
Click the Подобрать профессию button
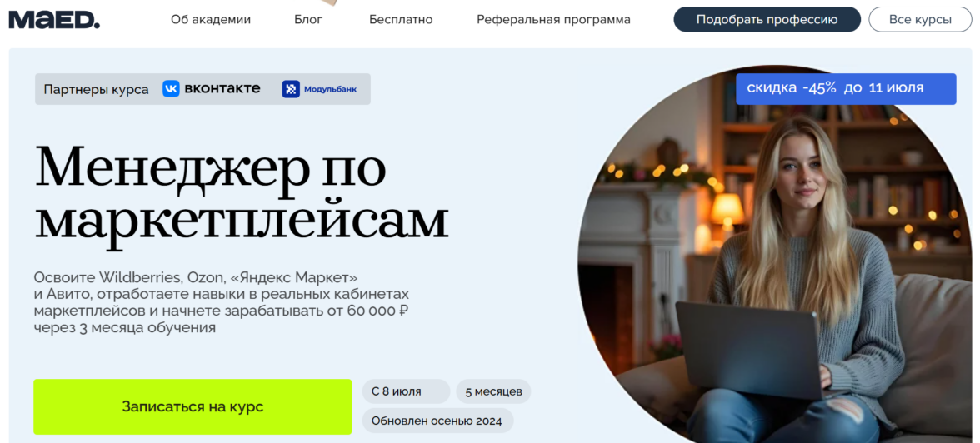[767, 19]
